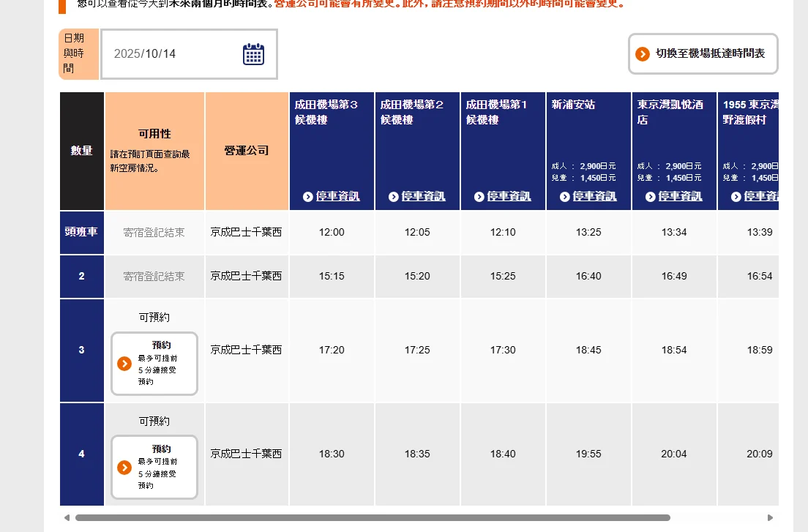The height and width of the screenshot is (532, 808).
Task: Click 寄宿登記結束 status in the first bus row
Action: click(154, 232)
